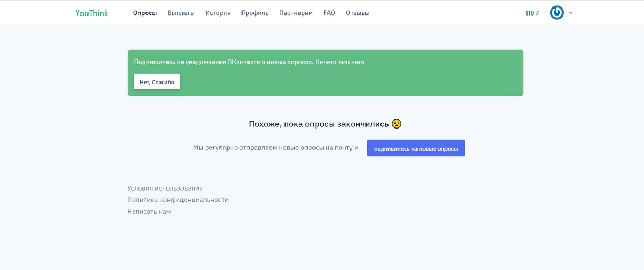
Task: Click the VKontakte notifications banner text
Action: tap(249, 62)
